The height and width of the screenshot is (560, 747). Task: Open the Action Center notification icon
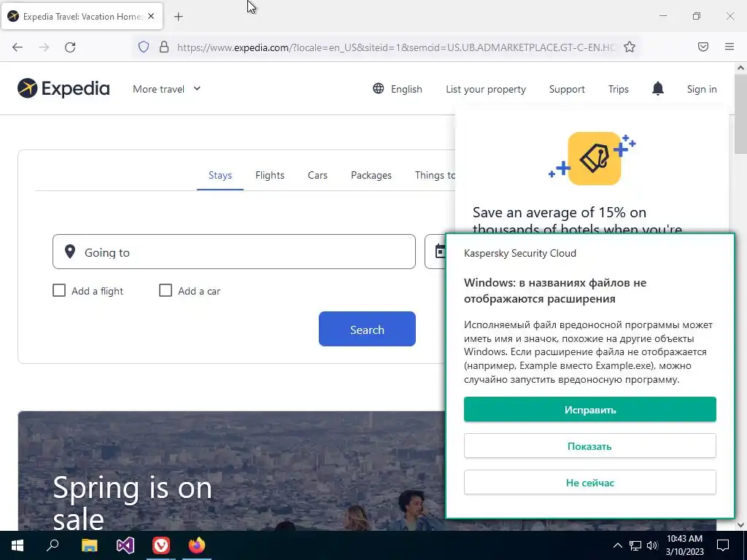tap(723, 545)
